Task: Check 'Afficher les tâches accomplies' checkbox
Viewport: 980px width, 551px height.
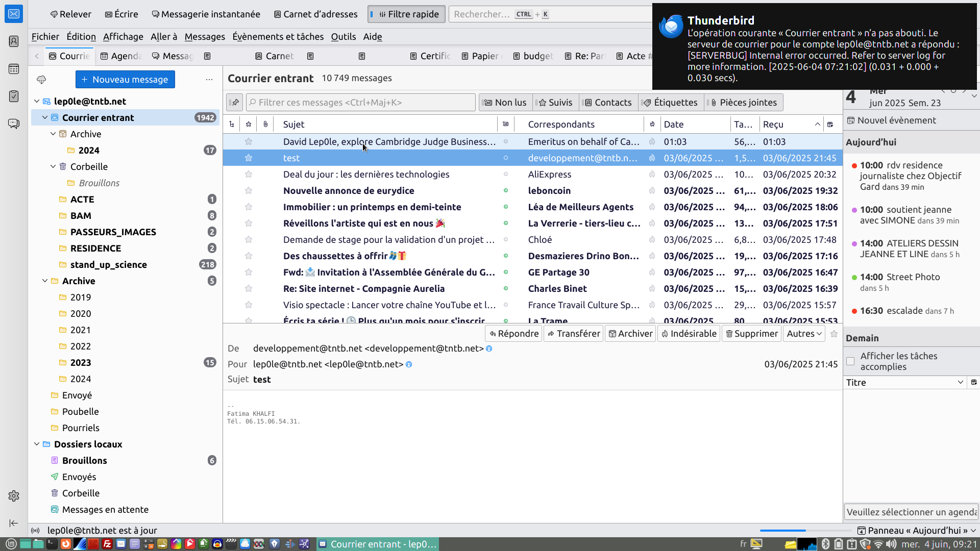Action: pyautogui.click(x=850, y=361)
